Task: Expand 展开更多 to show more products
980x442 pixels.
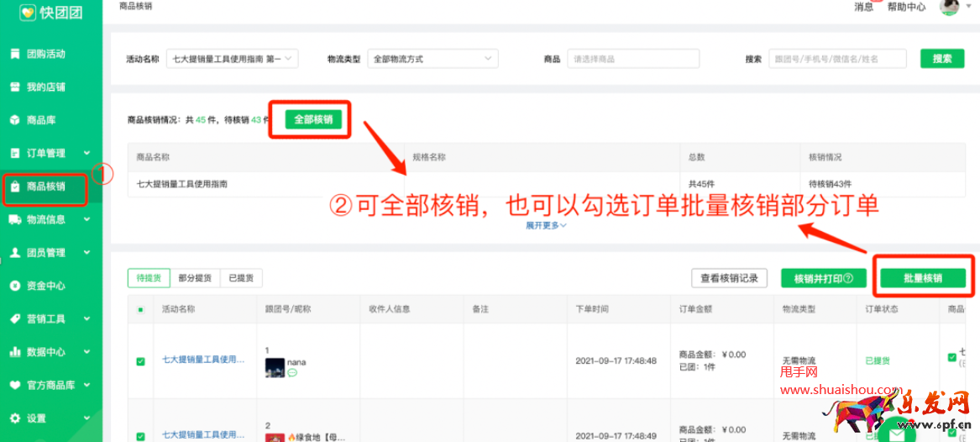Action: (546, 225)
